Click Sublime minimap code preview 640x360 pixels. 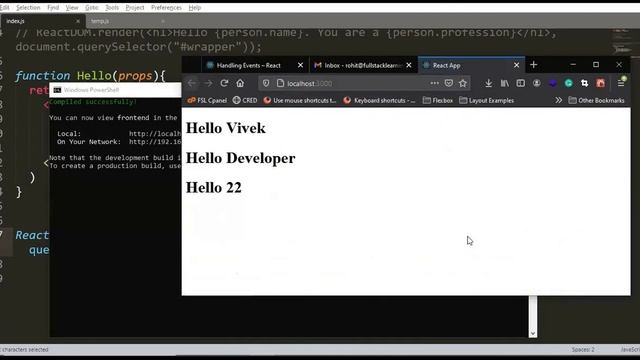(x=622, y=41)
